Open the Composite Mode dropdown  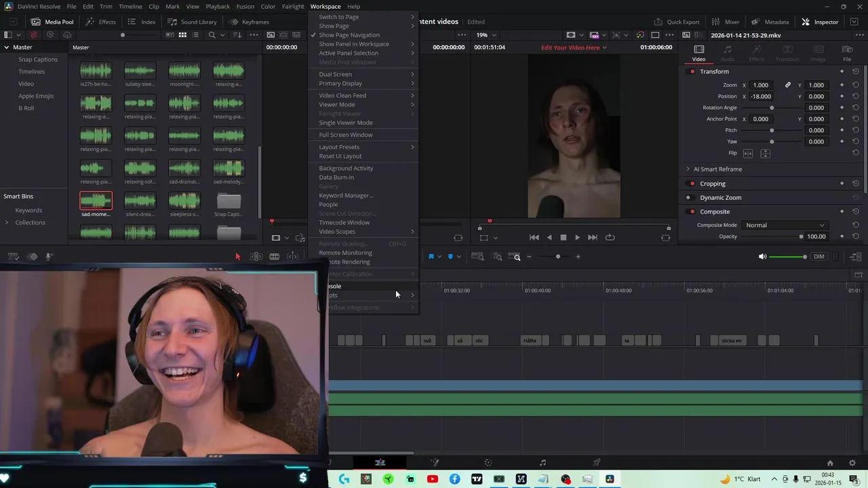click(x=785, y=225)
